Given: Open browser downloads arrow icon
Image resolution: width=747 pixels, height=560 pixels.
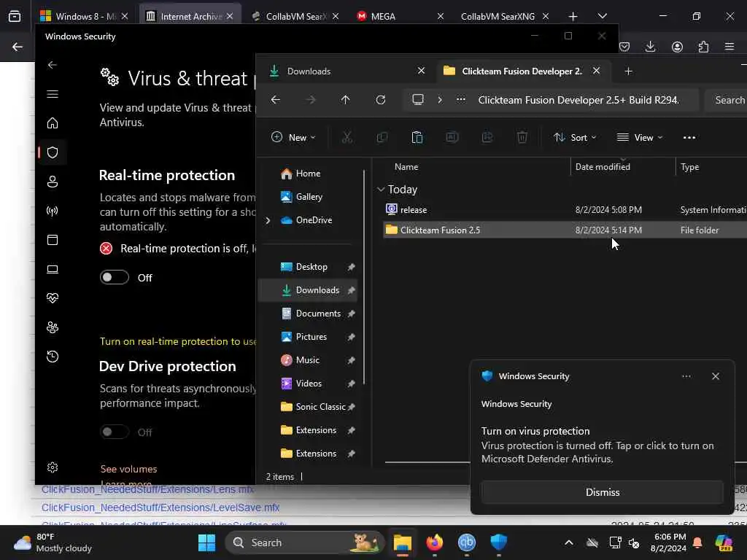Looking at the screenshot, I should (650, 47).
